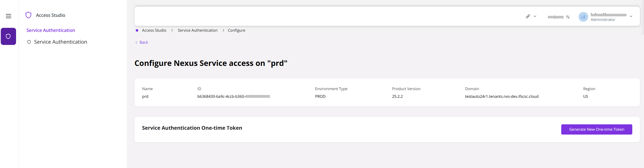Open the tenant selector in header

tap(559, 17)
